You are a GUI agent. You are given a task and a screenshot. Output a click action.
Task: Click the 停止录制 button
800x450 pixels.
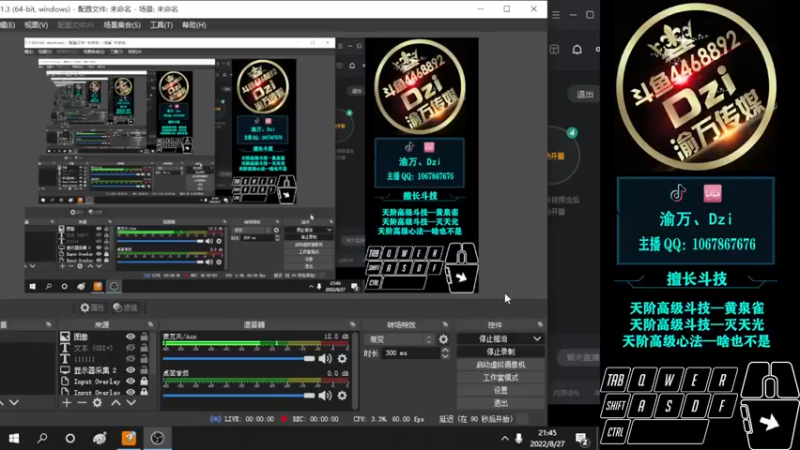501,352
